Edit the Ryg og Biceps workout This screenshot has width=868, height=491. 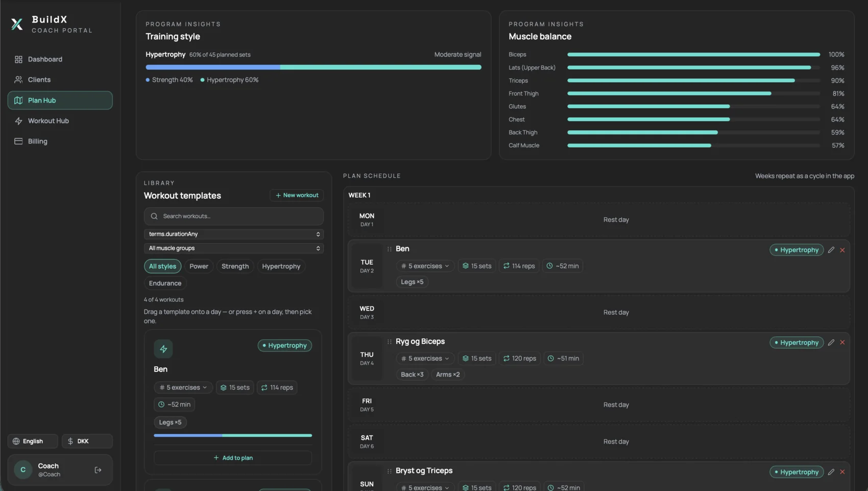[831, 342]
